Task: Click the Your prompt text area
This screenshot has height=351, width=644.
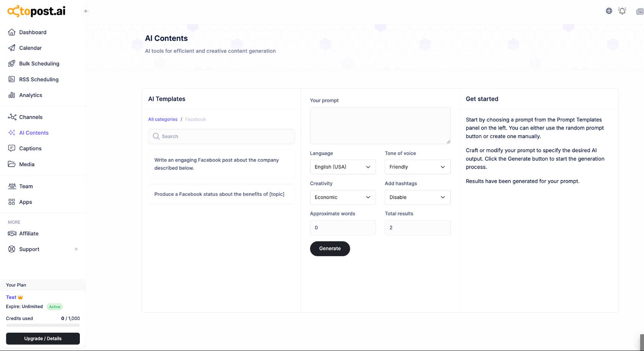Action: [x=380, y=126]
